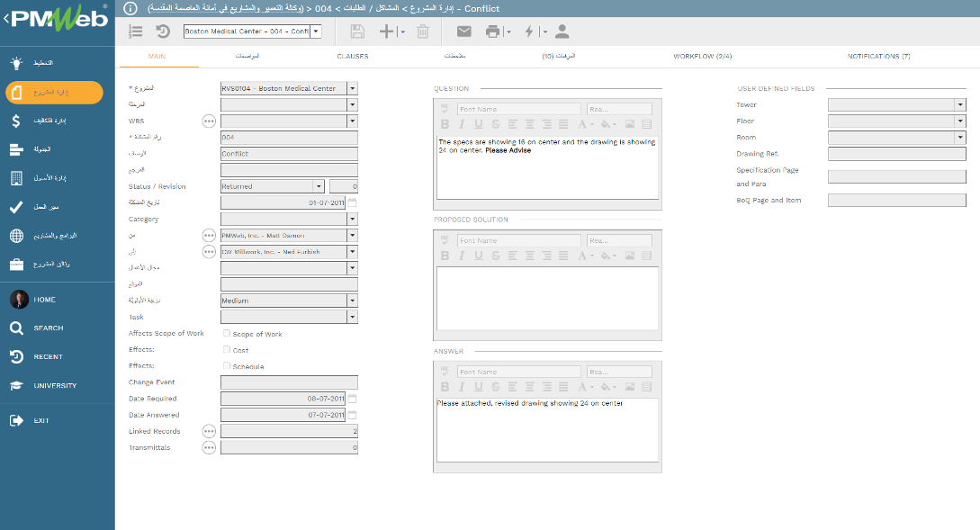Expand the project dropdown RVS0104 Boston Medical Center

tap(353, 88)
